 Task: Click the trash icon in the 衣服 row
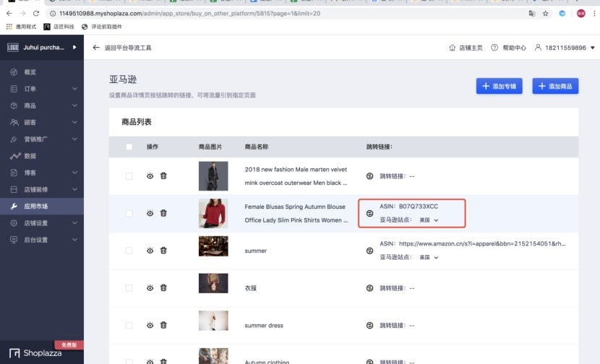click(163, 287)
